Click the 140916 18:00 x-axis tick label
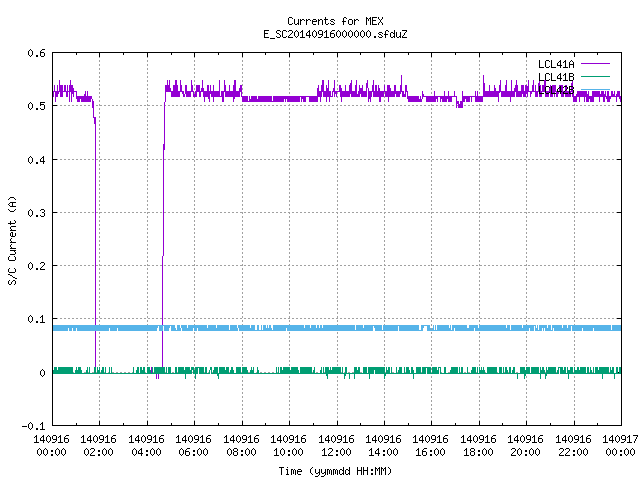The image size is (640, 480). coord(478,446)
